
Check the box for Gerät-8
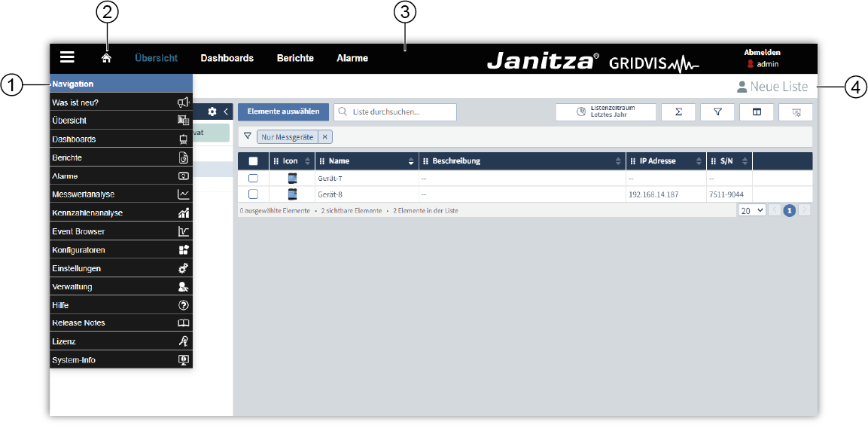click(x=253, y=194)
